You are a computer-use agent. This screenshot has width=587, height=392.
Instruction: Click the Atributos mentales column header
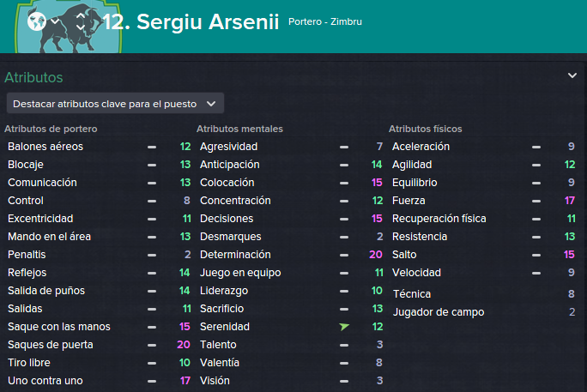coord(239,129)
